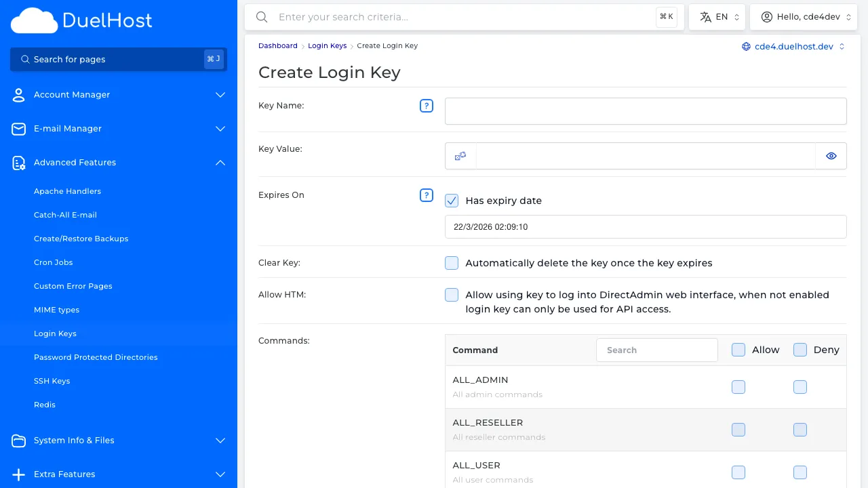Open the Expires On help icon
868x488 pixels.
(x=427, y=195)
